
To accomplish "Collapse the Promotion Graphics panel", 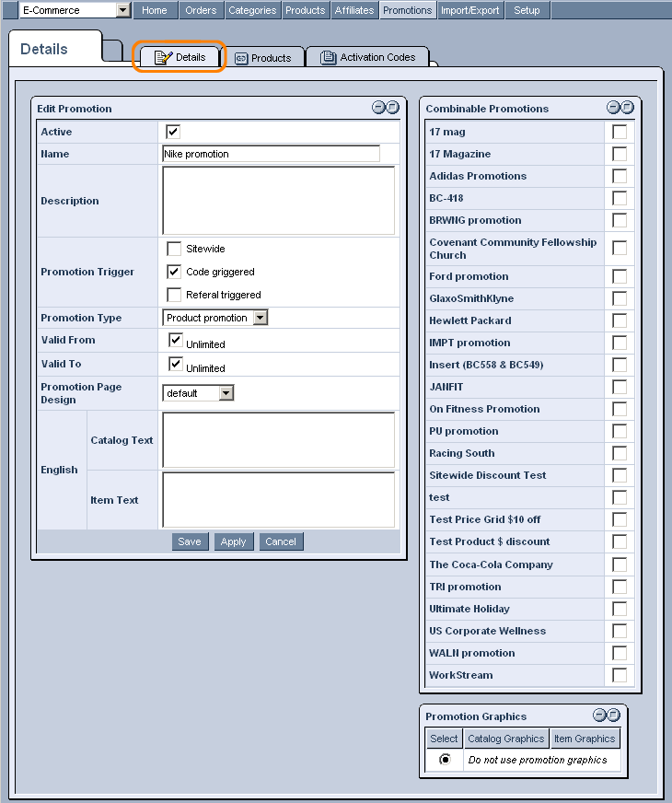I will point(599,715).
